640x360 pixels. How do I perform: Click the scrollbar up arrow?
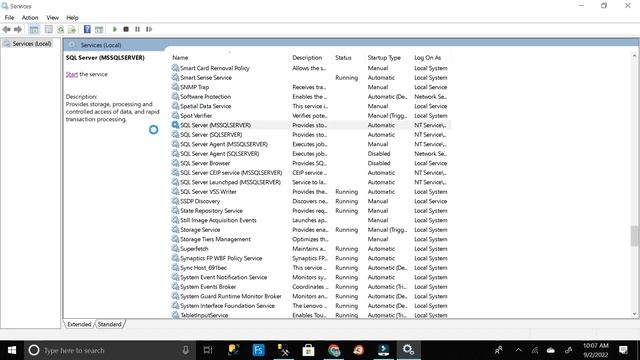634,56
